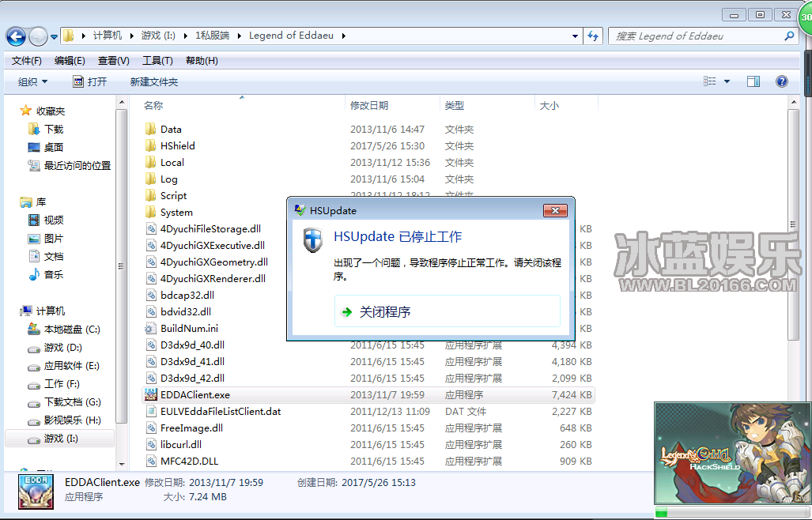Select the FreeImage.dll file icon
The width and height of the screenshot is (812, 520).
coord(151,428)
